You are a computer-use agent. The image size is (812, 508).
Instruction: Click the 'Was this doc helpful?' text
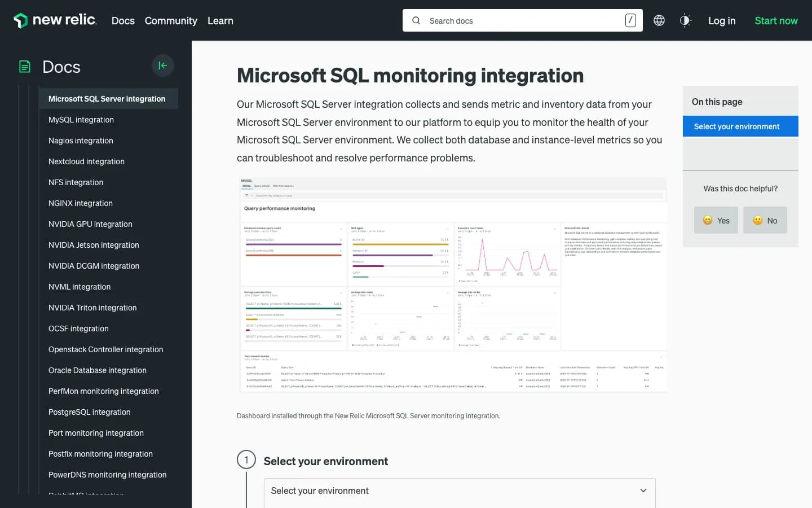[x=740, y=189]
